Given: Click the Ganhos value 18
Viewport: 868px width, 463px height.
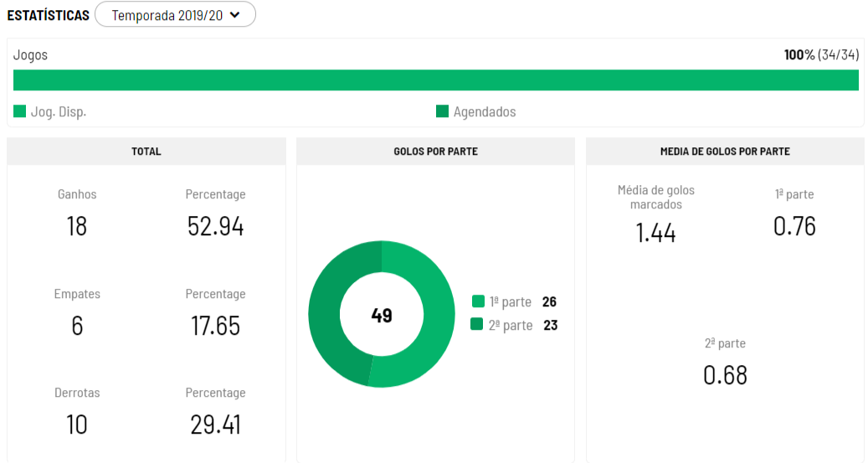Looking at the screenshot, I should click(x=77, y=226).
